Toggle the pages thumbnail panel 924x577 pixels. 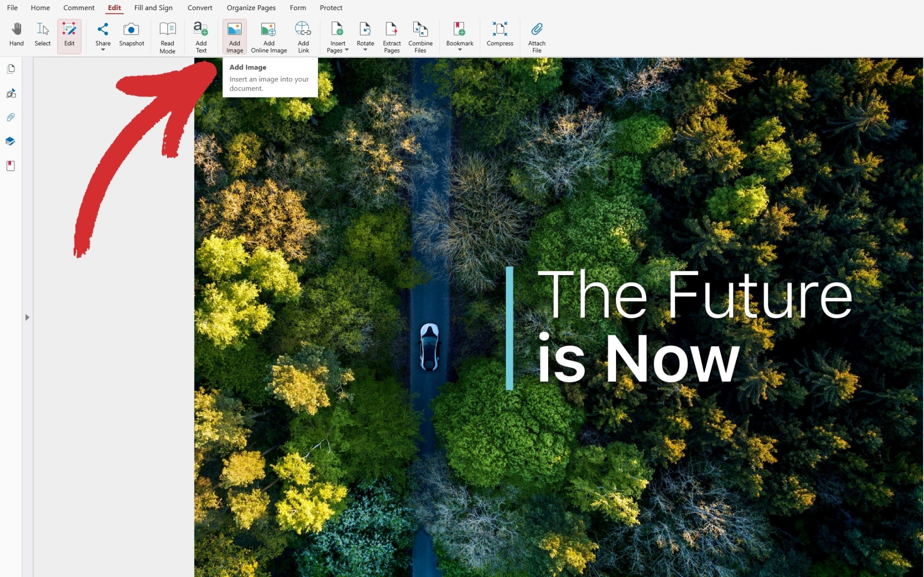[x=13, y=68]
